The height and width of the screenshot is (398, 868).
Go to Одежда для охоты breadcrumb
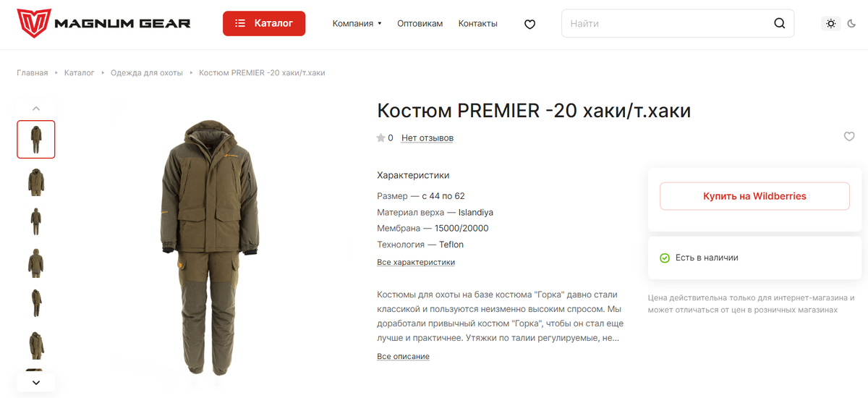(147, 73)
